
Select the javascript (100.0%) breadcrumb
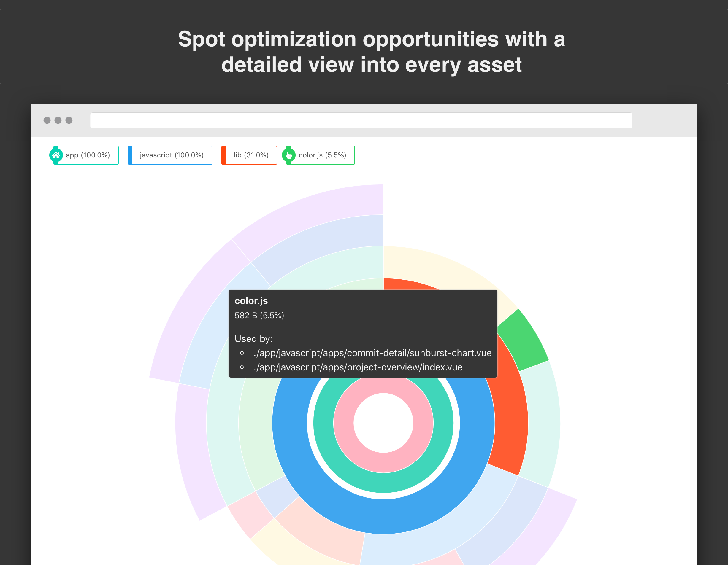pyautogui.click(x=170, y=155)
